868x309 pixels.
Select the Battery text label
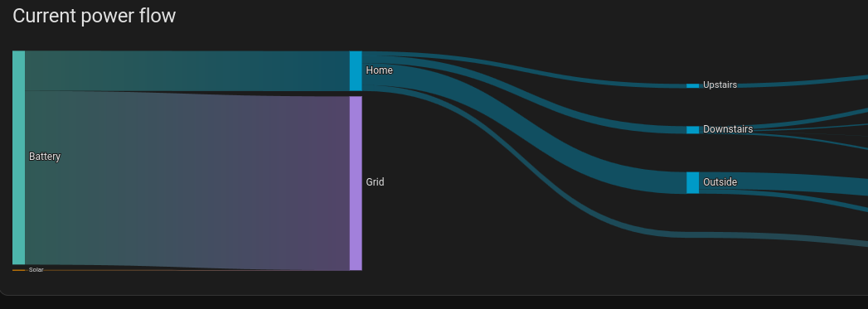44,157
